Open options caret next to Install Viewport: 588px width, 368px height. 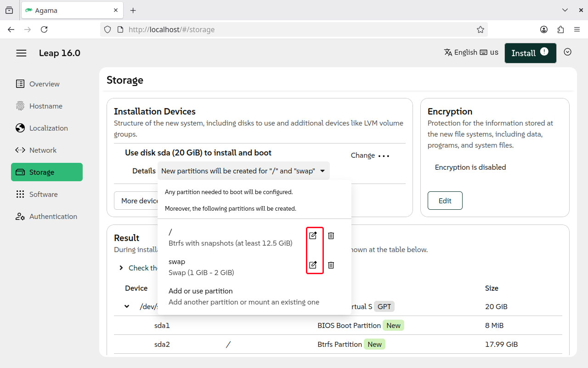[x=567, y=52]
